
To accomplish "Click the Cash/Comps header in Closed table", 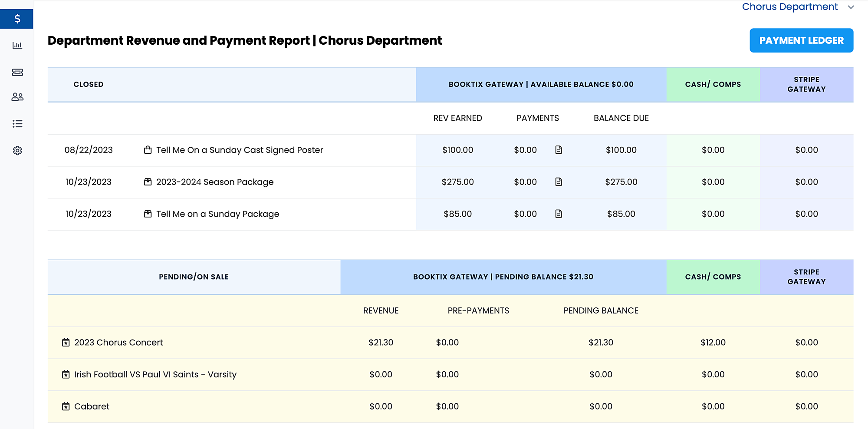I will [713, 84].
